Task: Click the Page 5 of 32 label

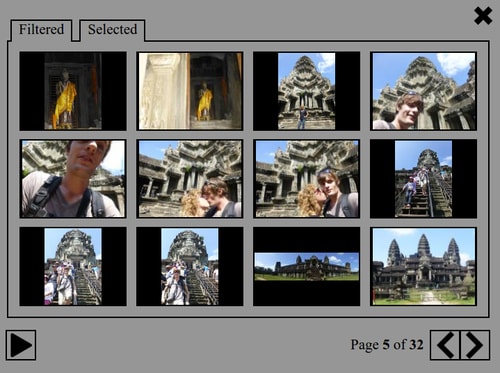Action: tap(387, 345)
